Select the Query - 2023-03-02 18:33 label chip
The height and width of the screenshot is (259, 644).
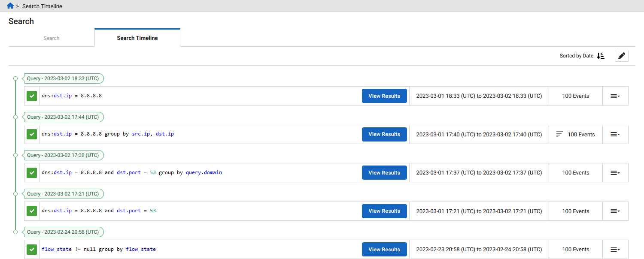64,78
